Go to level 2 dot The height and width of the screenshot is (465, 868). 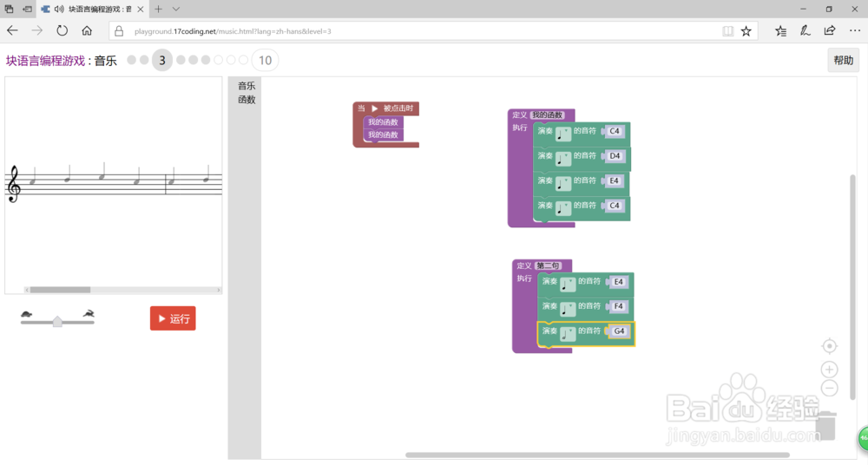point(144,60)
